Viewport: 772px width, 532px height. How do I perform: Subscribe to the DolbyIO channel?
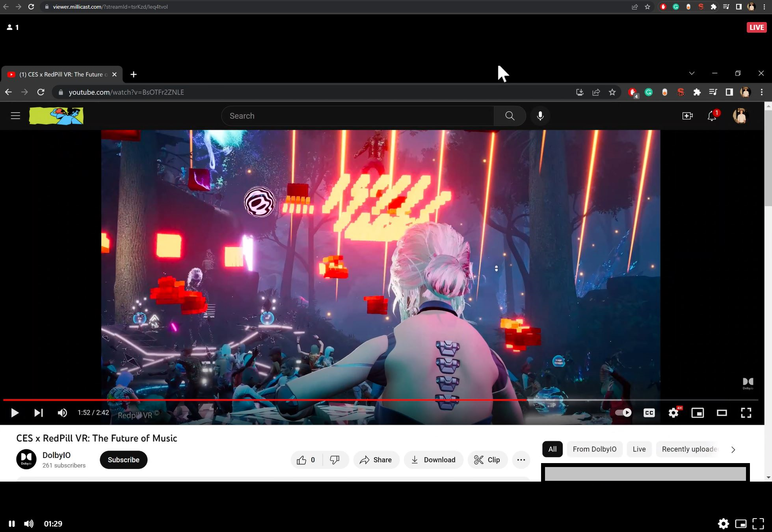pos(123,460)
